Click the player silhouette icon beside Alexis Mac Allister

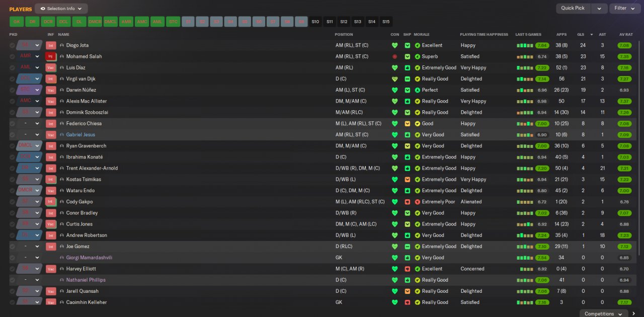coord(62,101)
